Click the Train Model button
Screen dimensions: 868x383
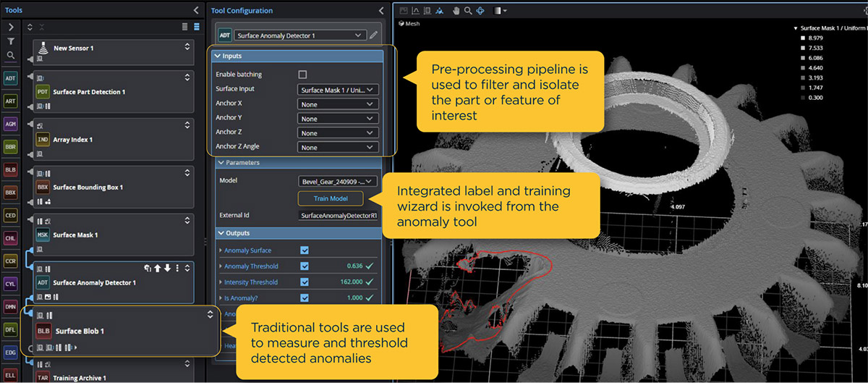pos(330,198)
